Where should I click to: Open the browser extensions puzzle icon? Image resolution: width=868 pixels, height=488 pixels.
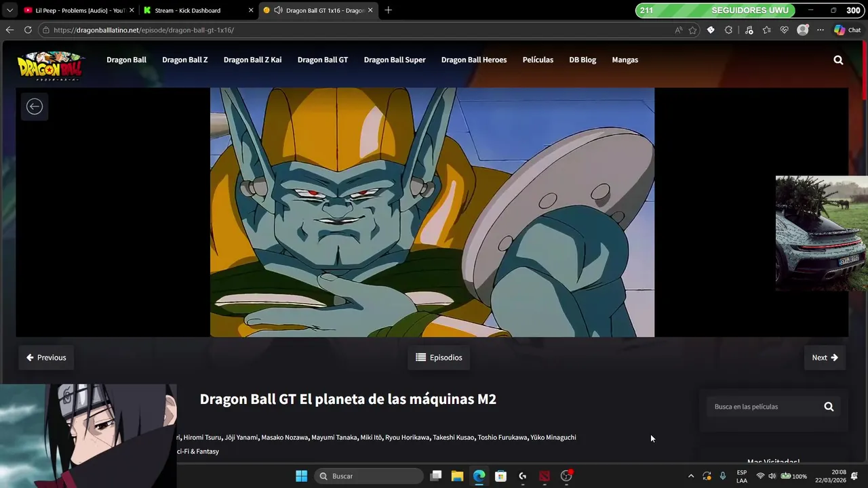[728, 30]
